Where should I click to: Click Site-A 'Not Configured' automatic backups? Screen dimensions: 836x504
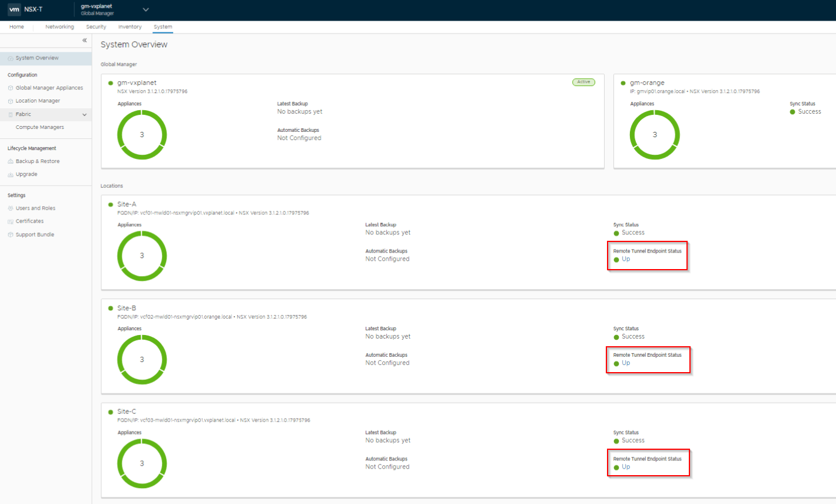(x=387, y=259)
